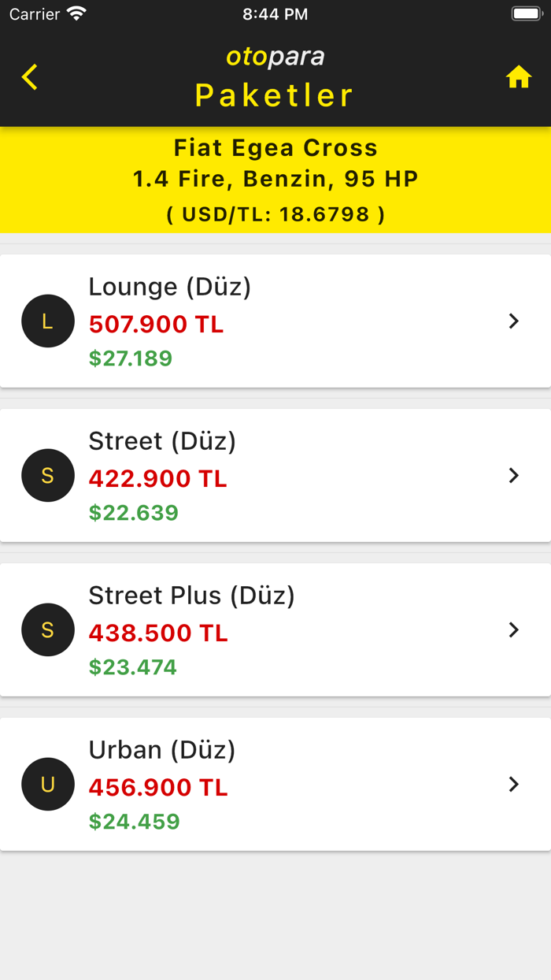Open the Lounge (Düz) package card

point(275,321)
